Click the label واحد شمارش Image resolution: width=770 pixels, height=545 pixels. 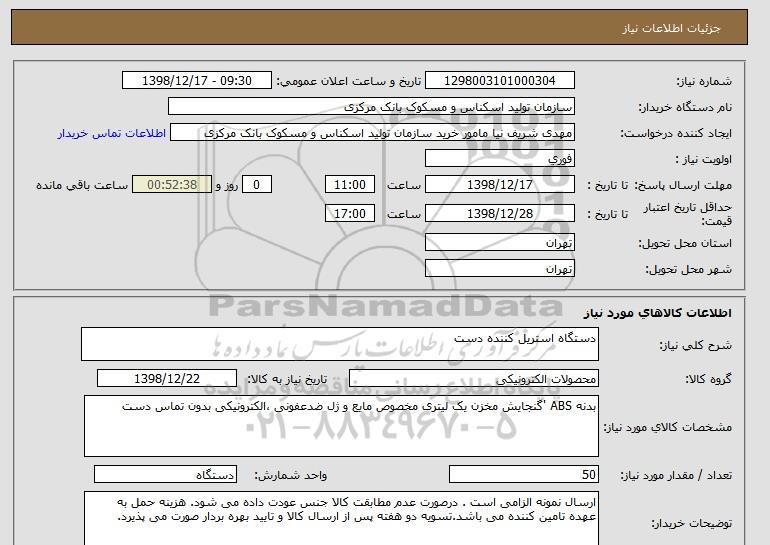pyautogui.click(x=291, y=475)
